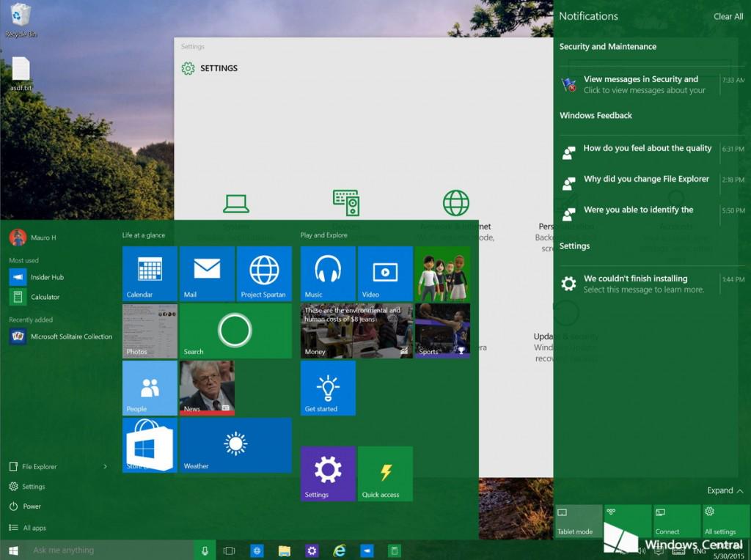Clear All notifications
The width and height of the screenshot is (751, 560).
coord(728,16)
